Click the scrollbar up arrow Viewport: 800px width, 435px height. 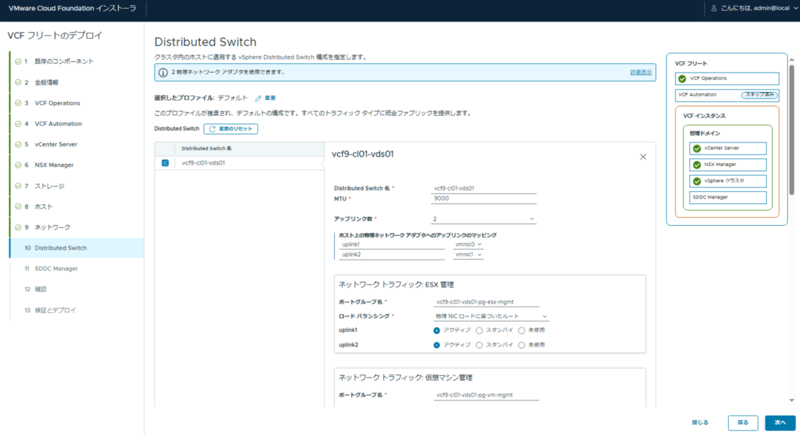coord(792,60)
